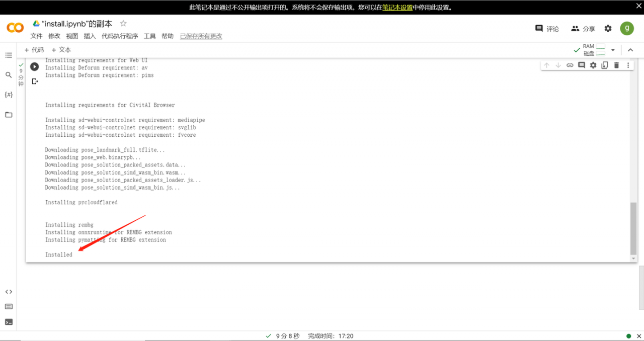Click the 分享 share button
The image size is (644, 341).
tap(583, 29)
